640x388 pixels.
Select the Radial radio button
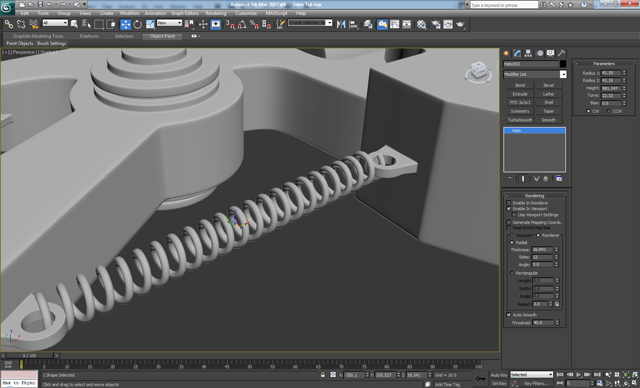tap(512, 242)
